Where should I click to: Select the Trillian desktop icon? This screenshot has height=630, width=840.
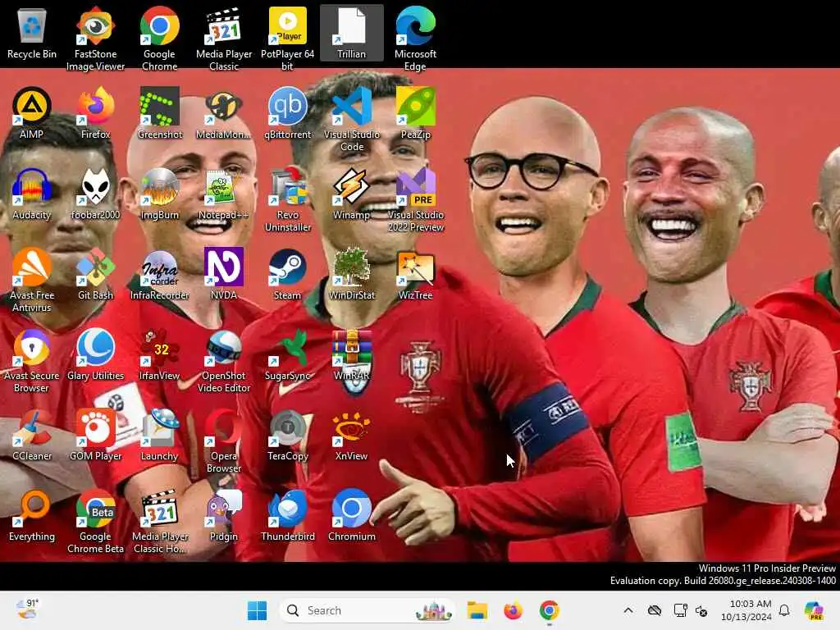tap(351, 33)
